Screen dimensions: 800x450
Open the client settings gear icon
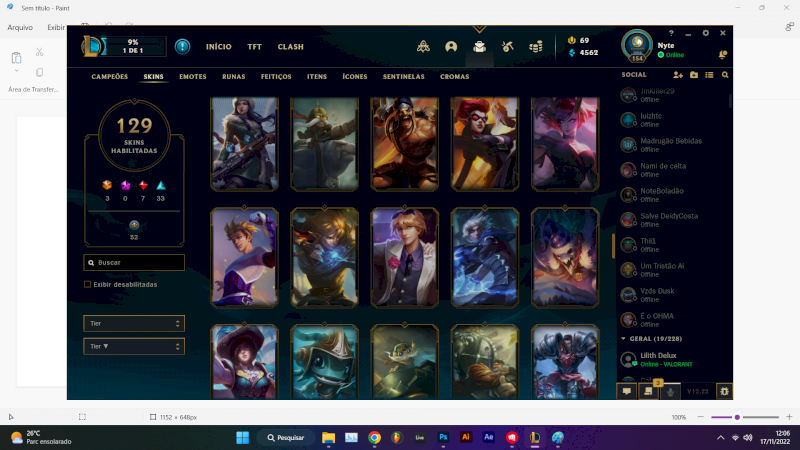(x=706, y=33)
